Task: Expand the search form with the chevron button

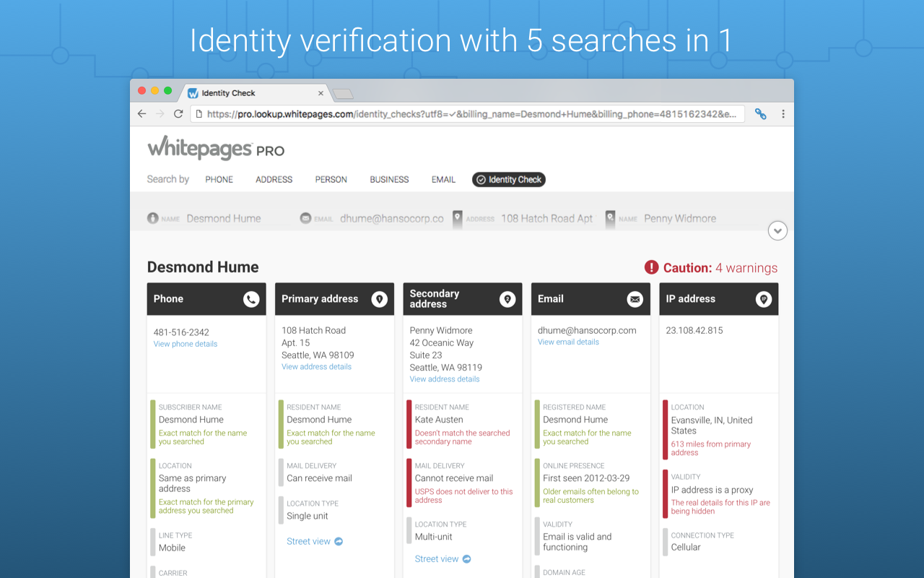Action: point(777,231)
